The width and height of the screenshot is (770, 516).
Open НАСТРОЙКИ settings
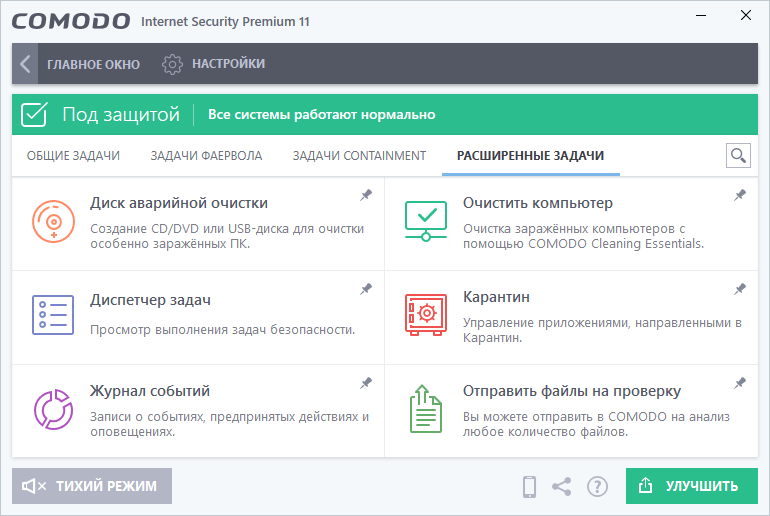point(214,64)
